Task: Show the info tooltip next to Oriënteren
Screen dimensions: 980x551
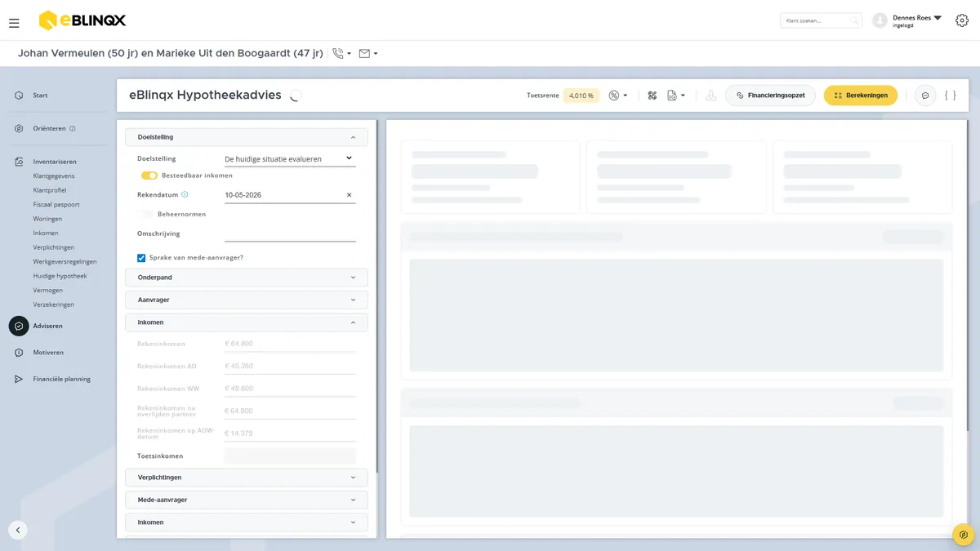Action: pyautogui.click(x=73, y=128)
